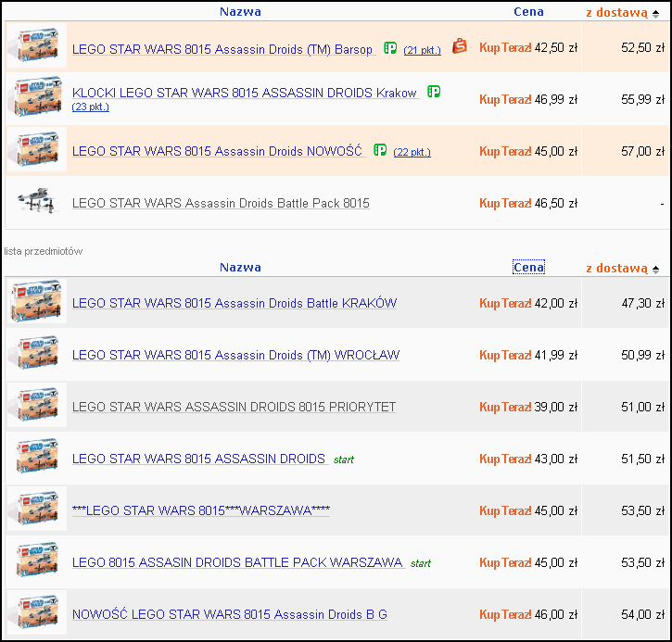Select the 54,00 zł delivery price
The width and height of the screenshot is (672, 642).
click(x=642, y=614)
